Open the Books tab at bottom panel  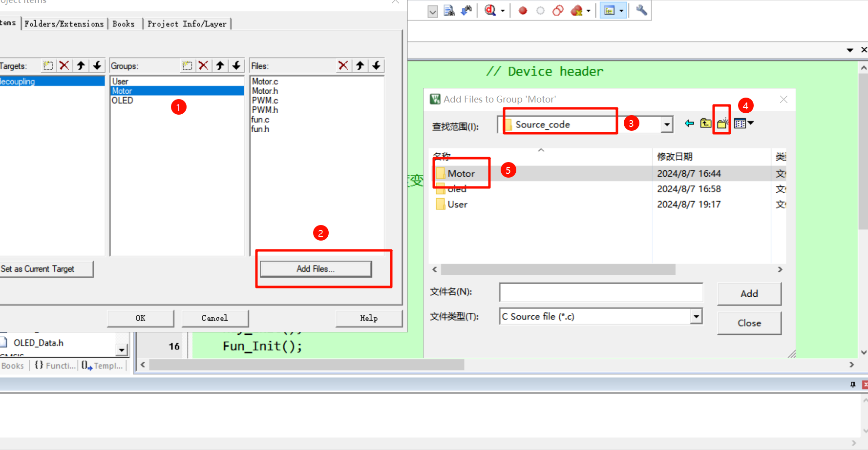pos(13,366)
